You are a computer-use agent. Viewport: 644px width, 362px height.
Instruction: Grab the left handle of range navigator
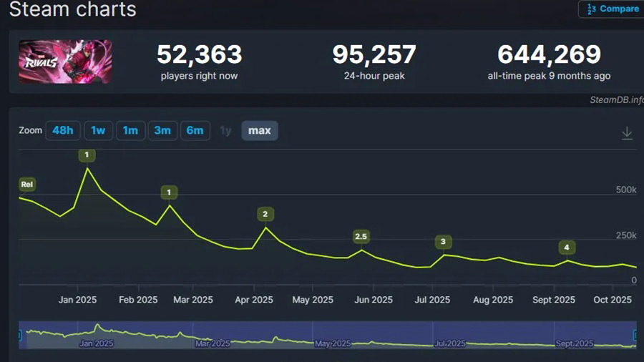click(19, 334)
